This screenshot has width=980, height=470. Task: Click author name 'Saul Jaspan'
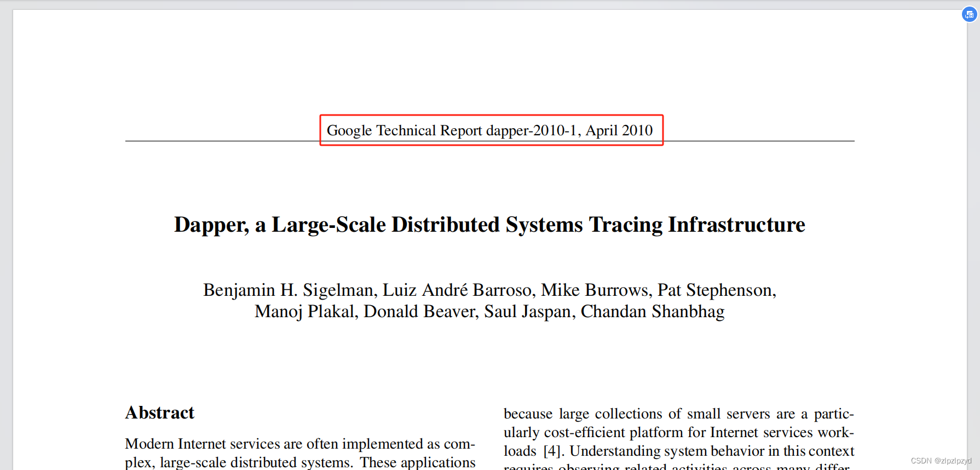tap(528, 311)
